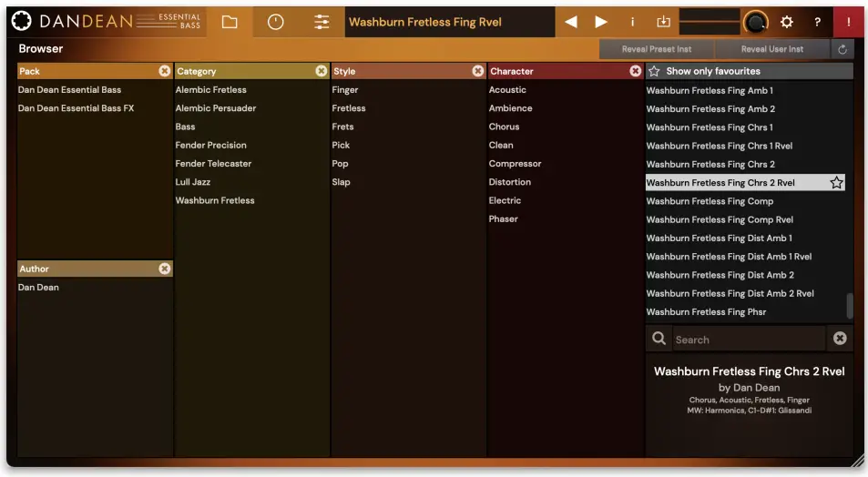Select the Distortion character
This screenshot has height=477, width=868.
point(509,181)
